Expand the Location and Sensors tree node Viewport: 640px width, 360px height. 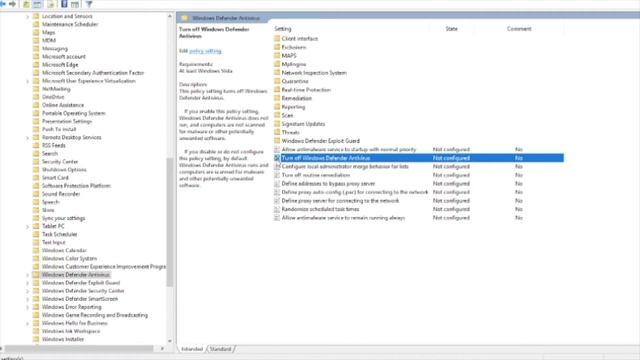(x=28, y=17)
